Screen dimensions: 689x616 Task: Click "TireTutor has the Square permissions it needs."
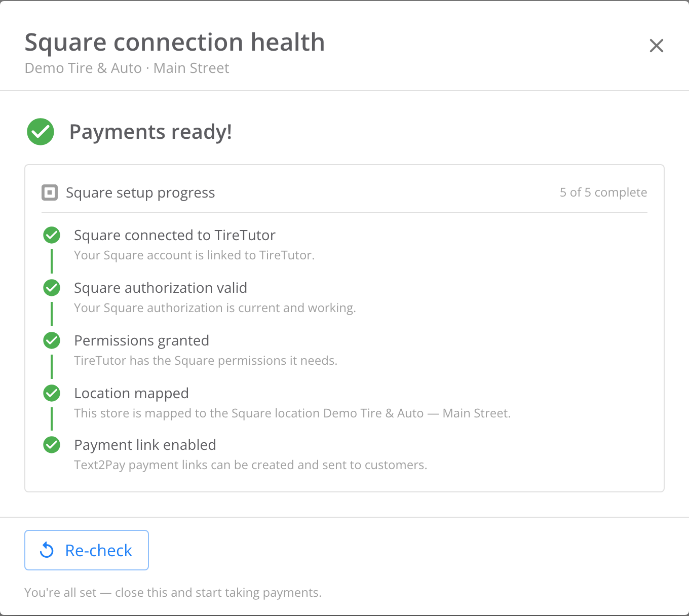coord(206,361)
